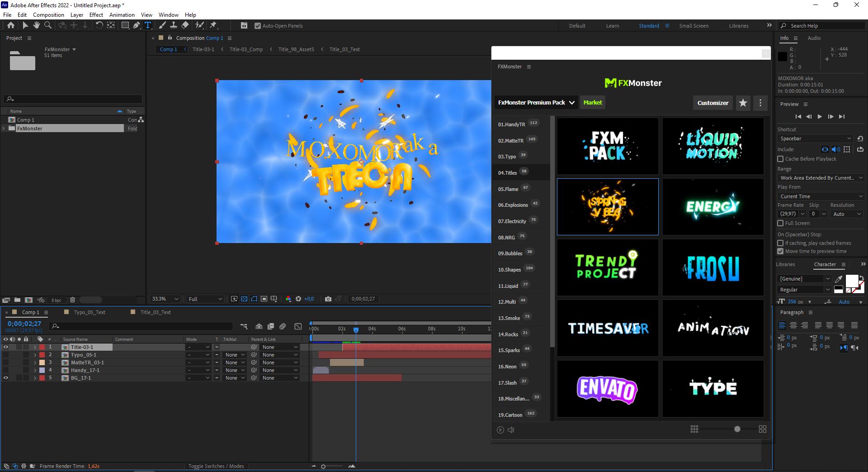
Task: Hide the Title-03-1 layer eye
Action: [x=6, y=347]
